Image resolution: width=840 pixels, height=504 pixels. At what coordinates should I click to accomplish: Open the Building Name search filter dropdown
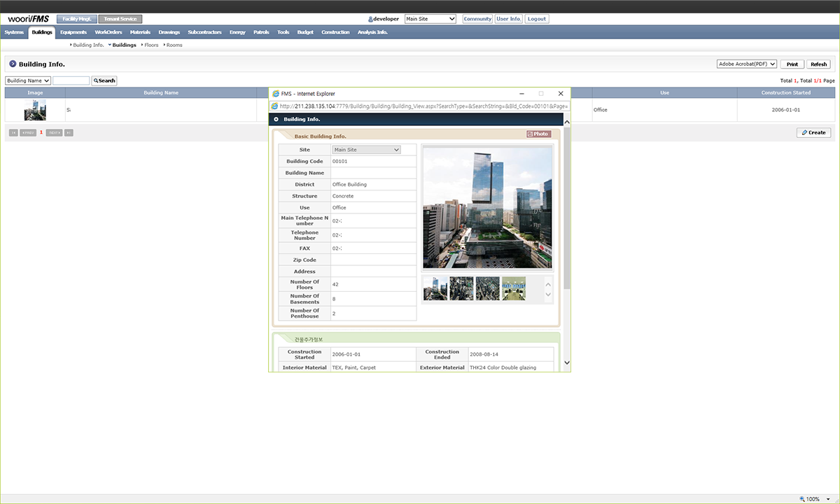tap(28, 80)
